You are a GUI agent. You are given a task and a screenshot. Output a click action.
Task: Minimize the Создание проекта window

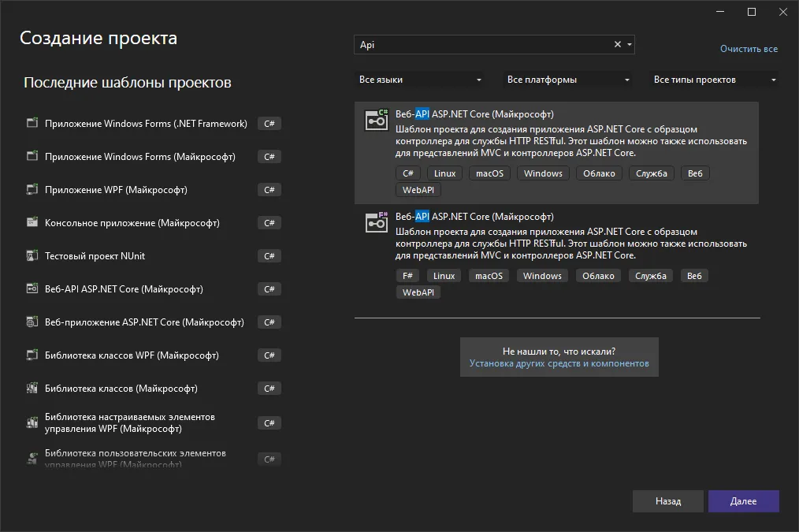coord(720,12)
